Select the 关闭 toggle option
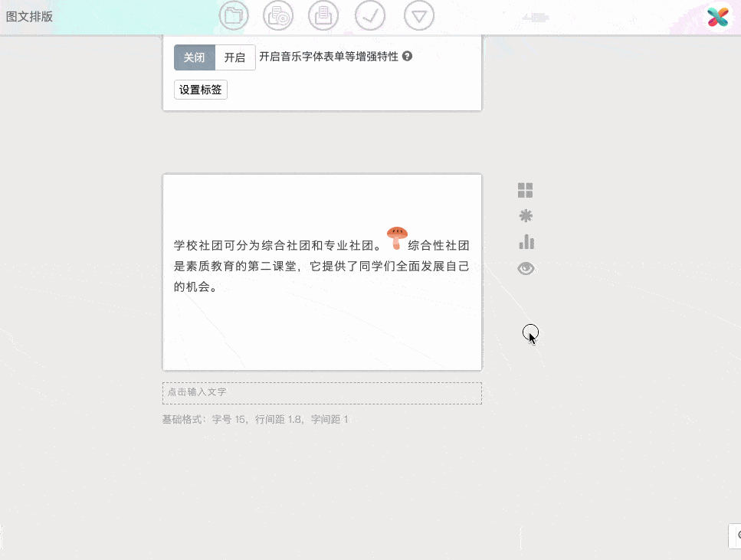This screenshot has width=741, height=560. [194, 57]
